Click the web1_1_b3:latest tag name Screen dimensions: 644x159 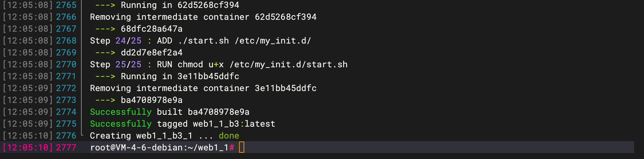[x=234, y=124]
